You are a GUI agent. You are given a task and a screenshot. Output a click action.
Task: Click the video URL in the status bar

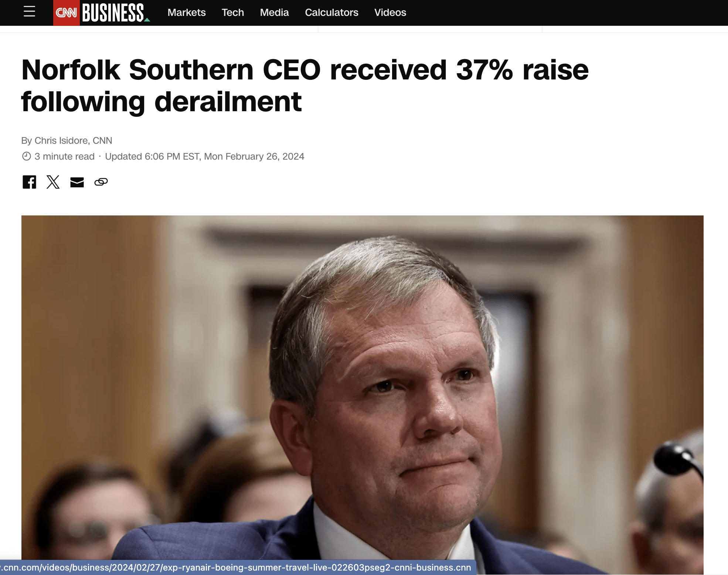[237, 567]
